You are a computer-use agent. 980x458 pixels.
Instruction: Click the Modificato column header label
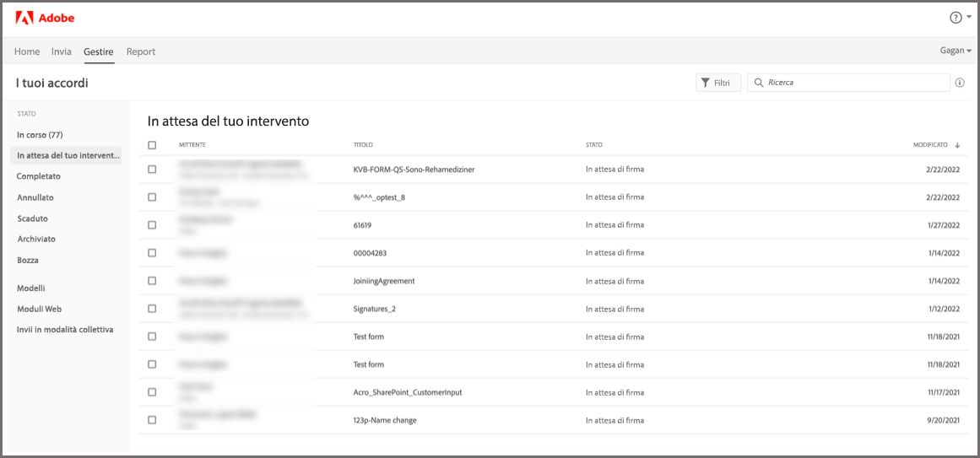931,145
